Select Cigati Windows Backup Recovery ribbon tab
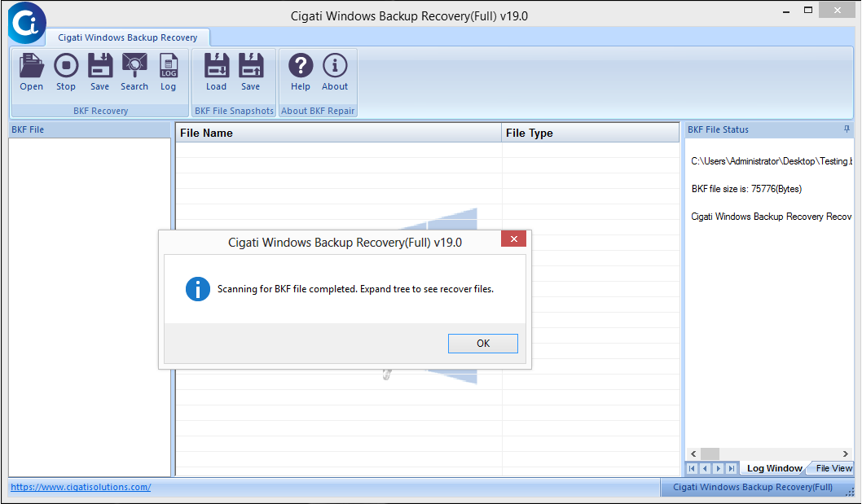 [x=128, y=37]
